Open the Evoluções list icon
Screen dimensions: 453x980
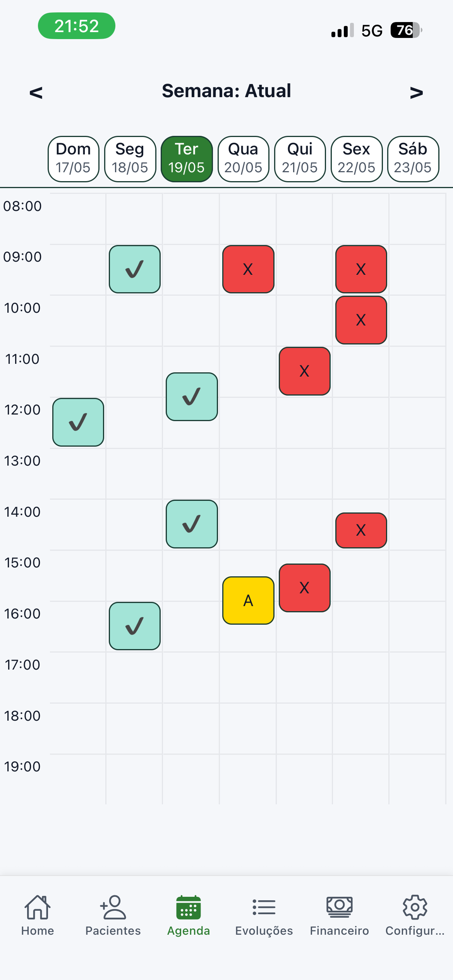pyautogui.click(x=264, y=907)
